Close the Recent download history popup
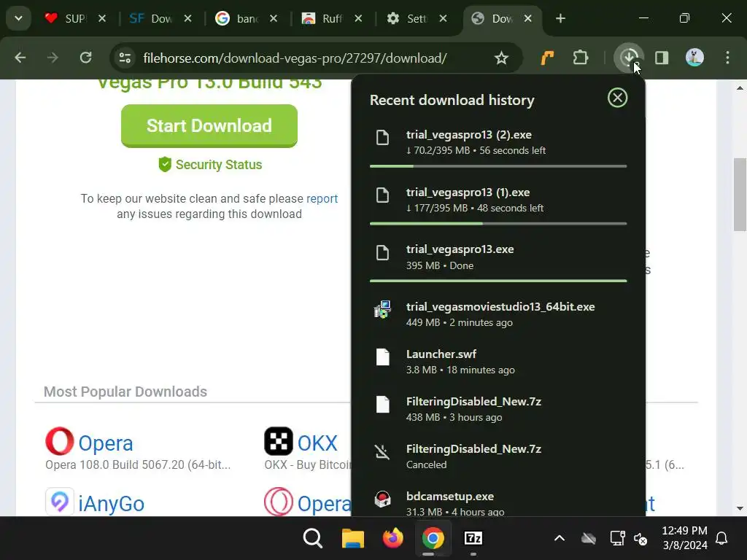The height and width of the screenshot is (560, 747). tap(617, 98)
